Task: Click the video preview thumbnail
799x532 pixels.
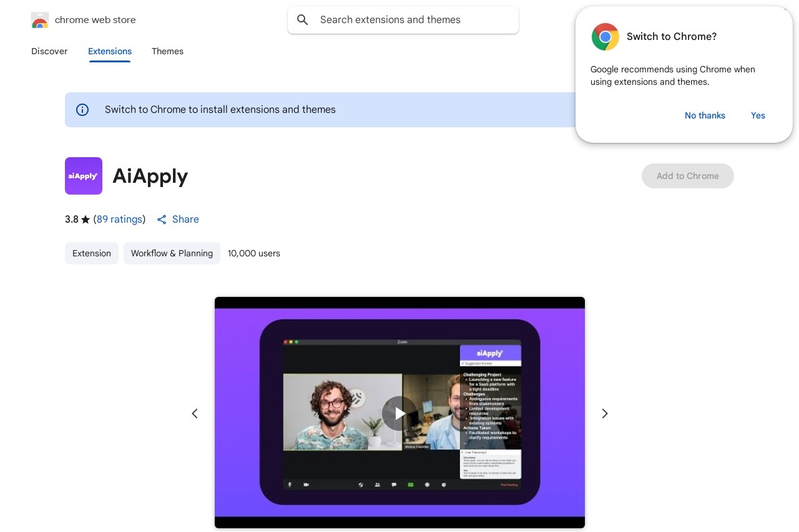Action: point(399,412)
